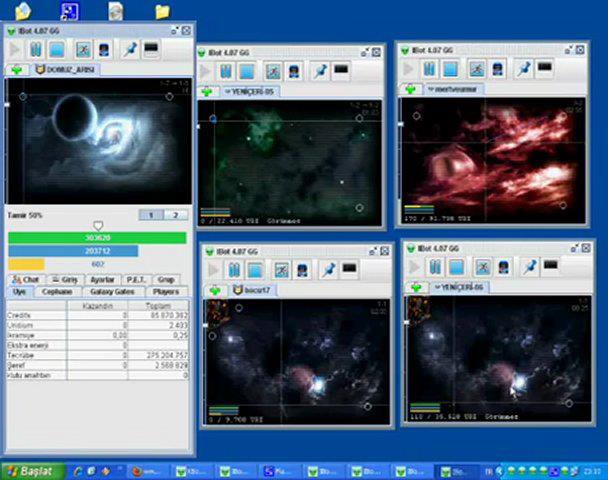608x480 pixels.
Task: Select the YENİÇERİ-05 account tab
Action: [250, 92]
